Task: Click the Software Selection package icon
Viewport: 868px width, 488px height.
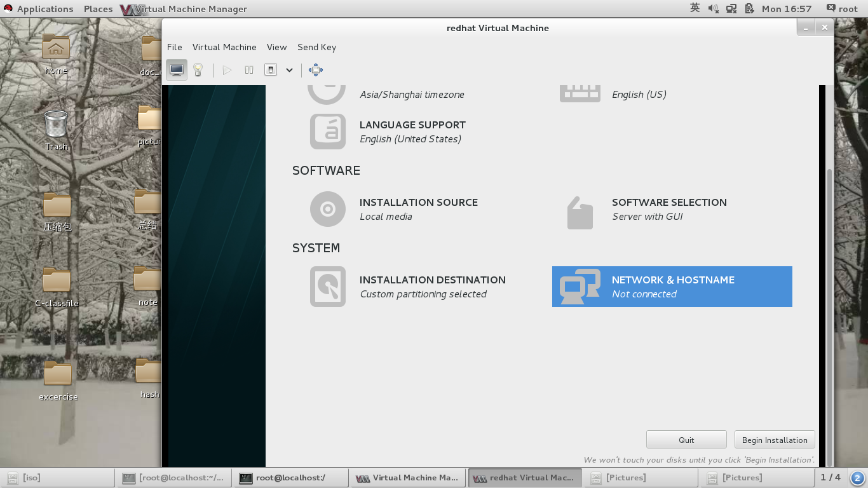Action: point(580,213)
